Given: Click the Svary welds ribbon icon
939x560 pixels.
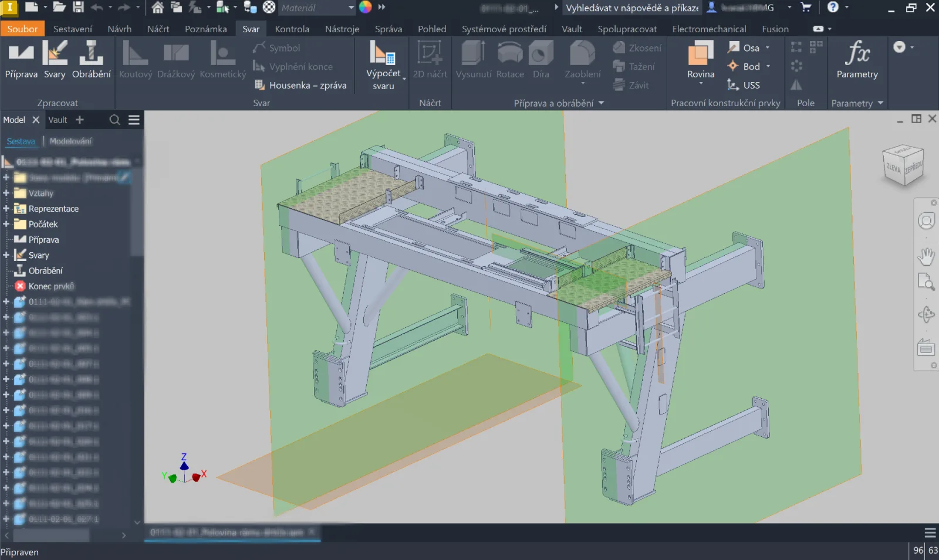Looking at the screenshot, I should click(55, 60).
